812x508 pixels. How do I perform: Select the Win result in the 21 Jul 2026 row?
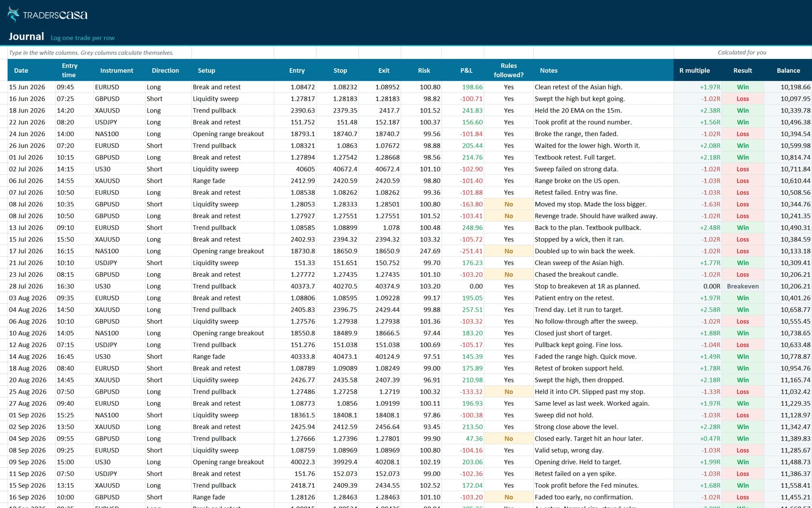tap(743, 263)
